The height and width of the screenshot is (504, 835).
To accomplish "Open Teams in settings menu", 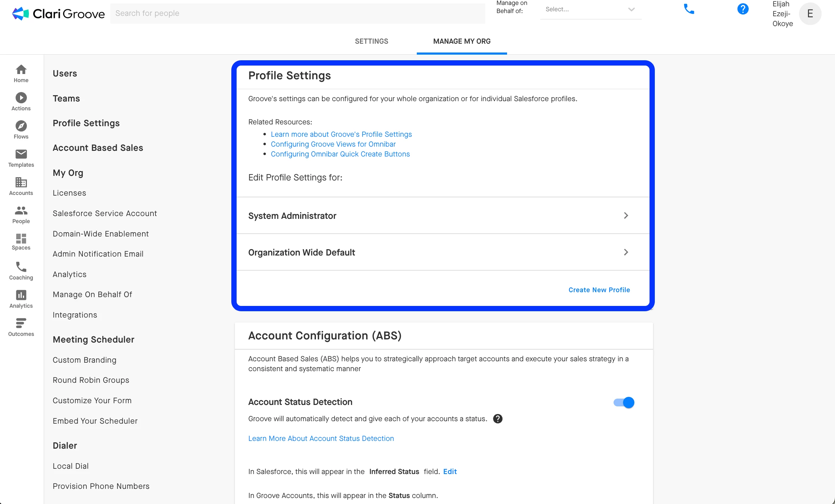I will 66,98.
